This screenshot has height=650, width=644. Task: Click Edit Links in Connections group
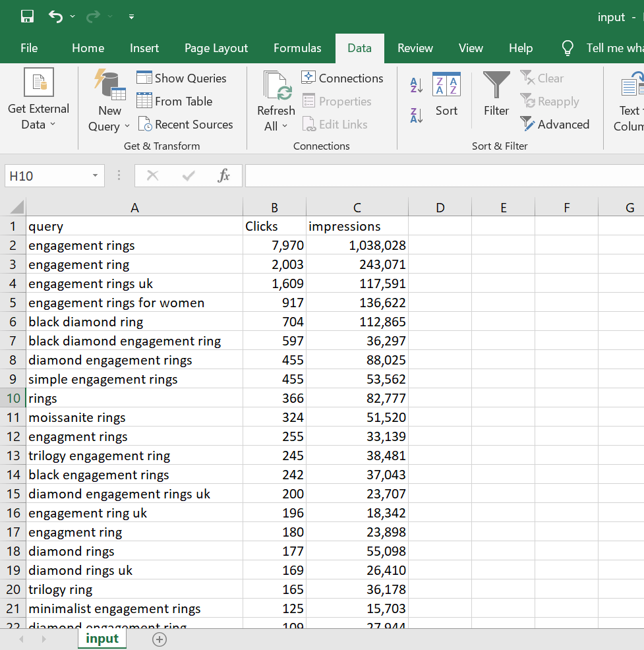tap(335, 125)
